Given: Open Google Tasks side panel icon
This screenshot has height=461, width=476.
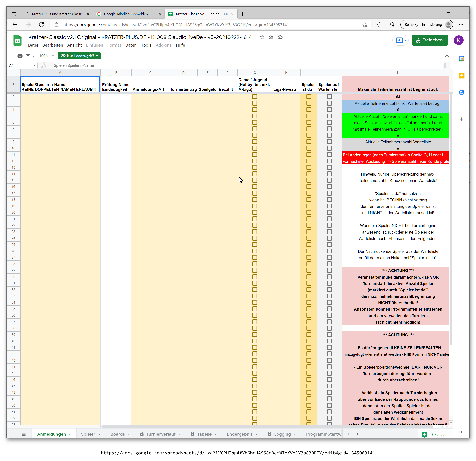Looking at the screenshot, I should 462,92.
